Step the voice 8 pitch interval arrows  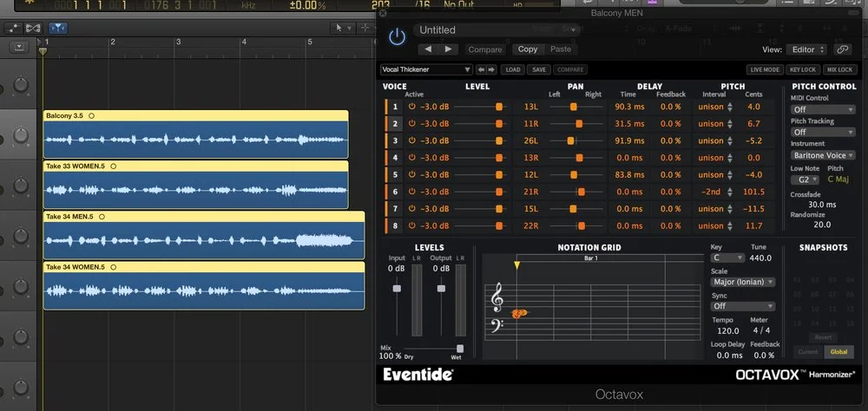click(x=730, y=225)
